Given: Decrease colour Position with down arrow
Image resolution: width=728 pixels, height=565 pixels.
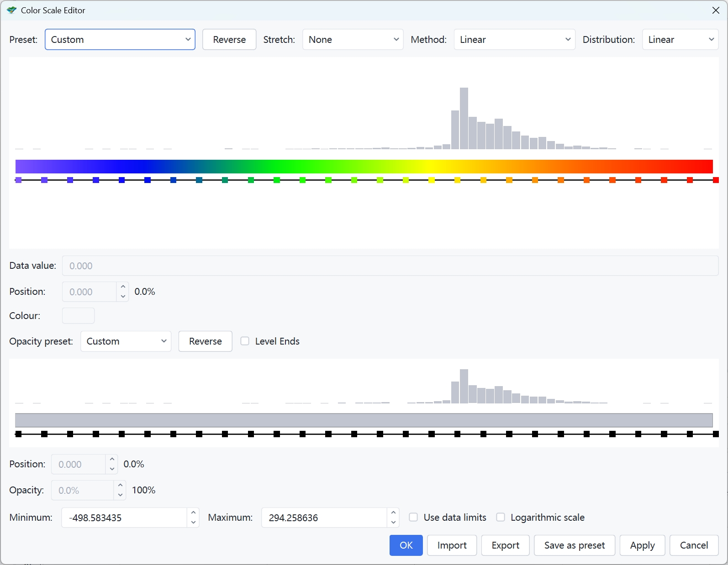Looking at the screenshot, I should [123, 297].
